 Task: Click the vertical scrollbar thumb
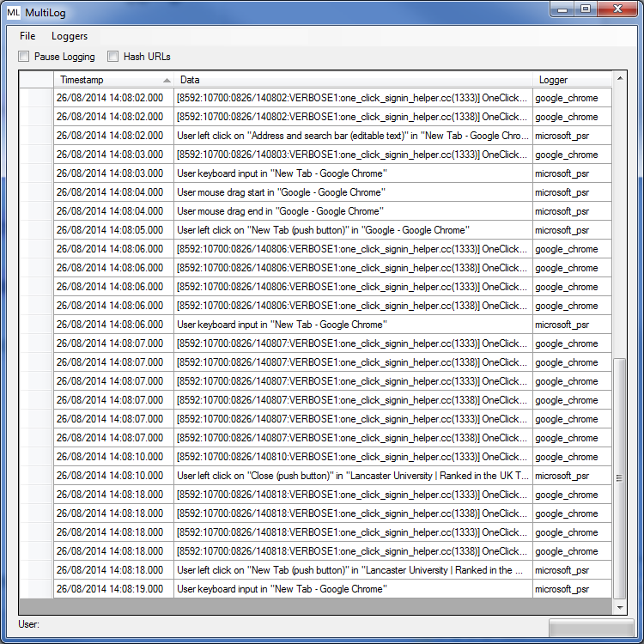click(x=620, y=478)
